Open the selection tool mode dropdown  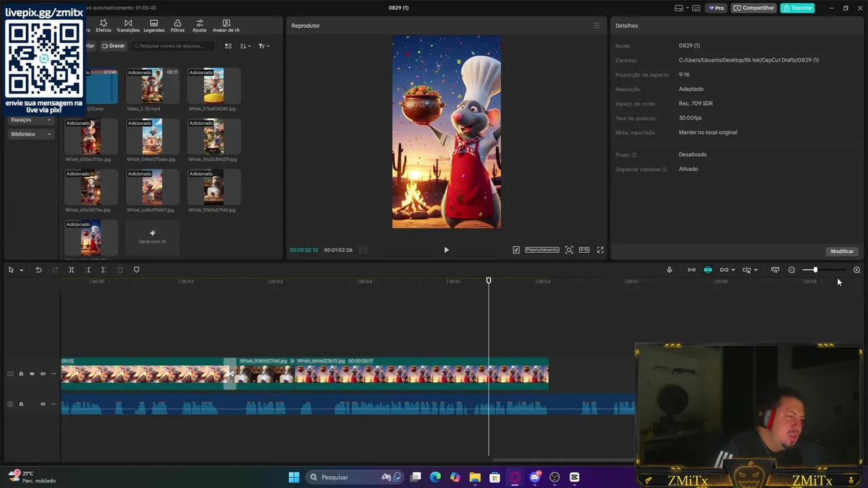point(21,270)
